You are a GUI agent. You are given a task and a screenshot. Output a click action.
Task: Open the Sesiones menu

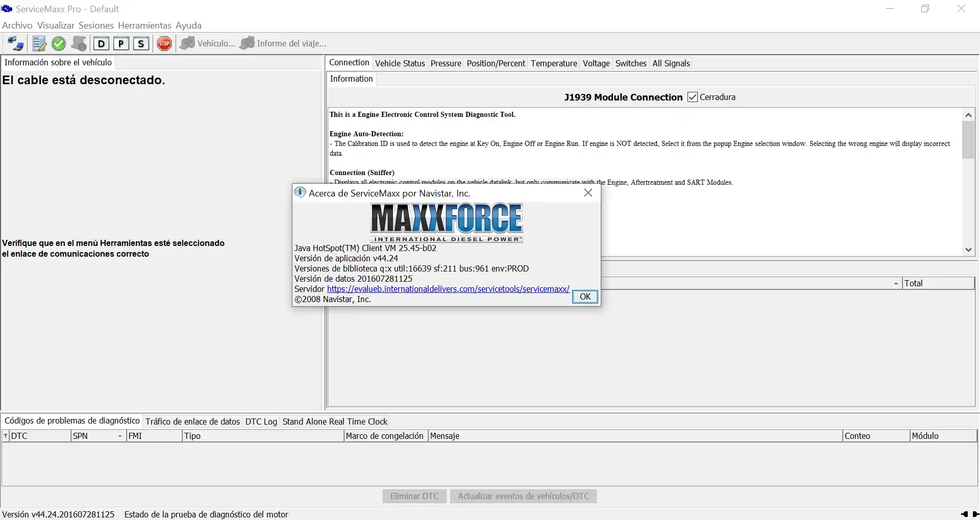(96, 26)
